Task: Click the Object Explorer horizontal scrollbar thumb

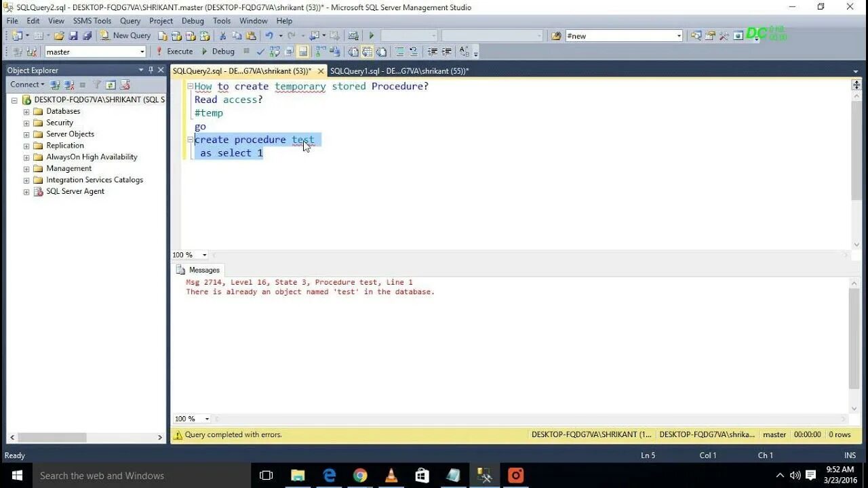Action: tap(52, 437)
